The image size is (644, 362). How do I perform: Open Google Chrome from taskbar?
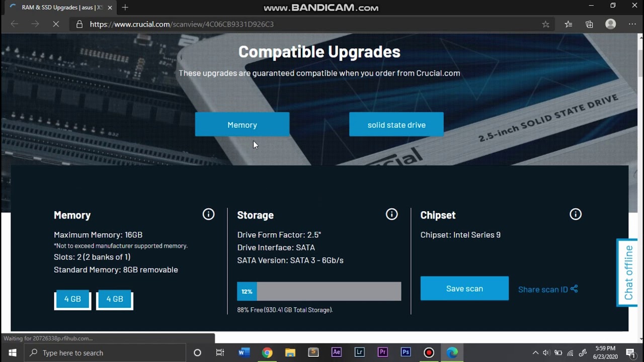[267, 352]
